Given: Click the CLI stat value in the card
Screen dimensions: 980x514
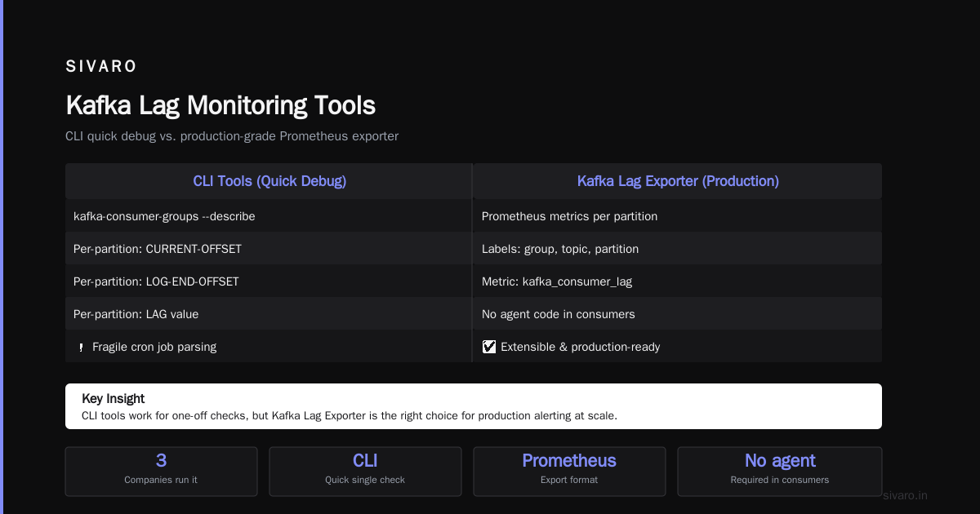Looking at the screenshot, I should 365,461.
